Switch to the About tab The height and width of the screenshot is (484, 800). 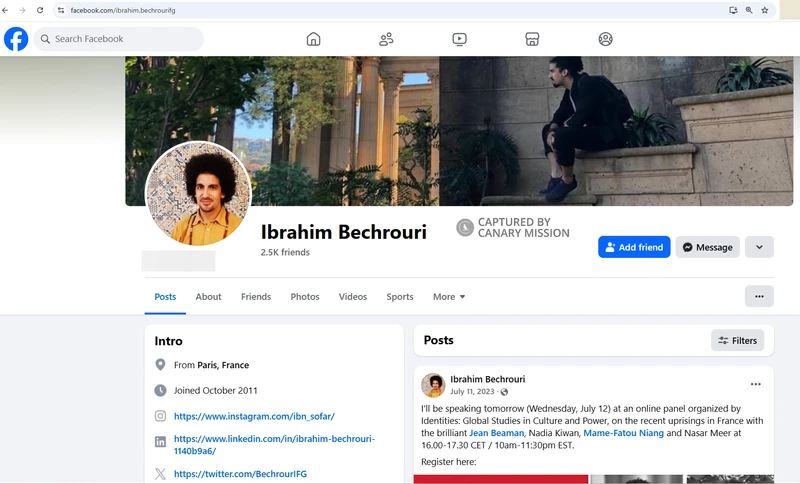click(x=208, y=297)
